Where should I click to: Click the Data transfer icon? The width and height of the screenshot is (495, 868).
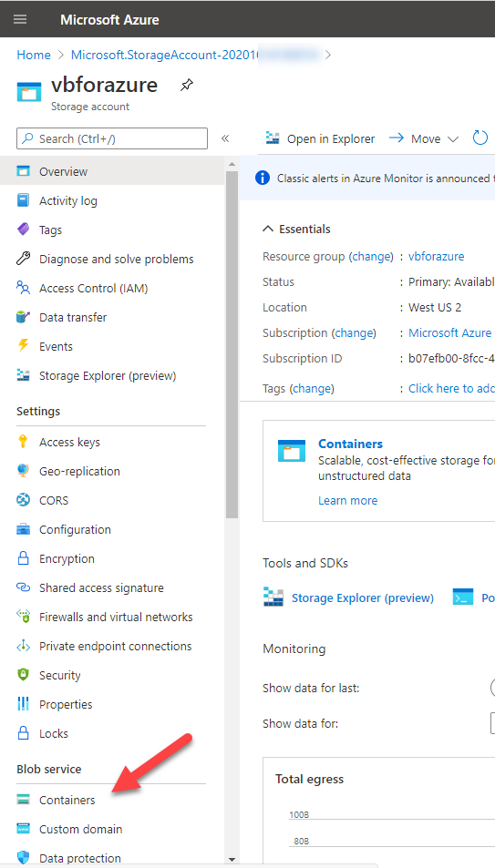pos(23,317)
